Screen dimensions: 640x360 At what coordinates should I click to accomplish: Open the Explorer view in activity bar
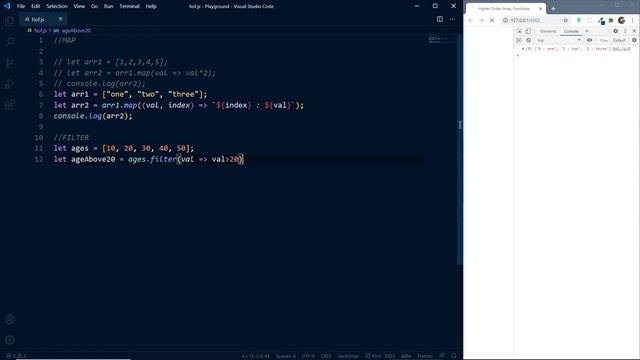pos(9,20)
